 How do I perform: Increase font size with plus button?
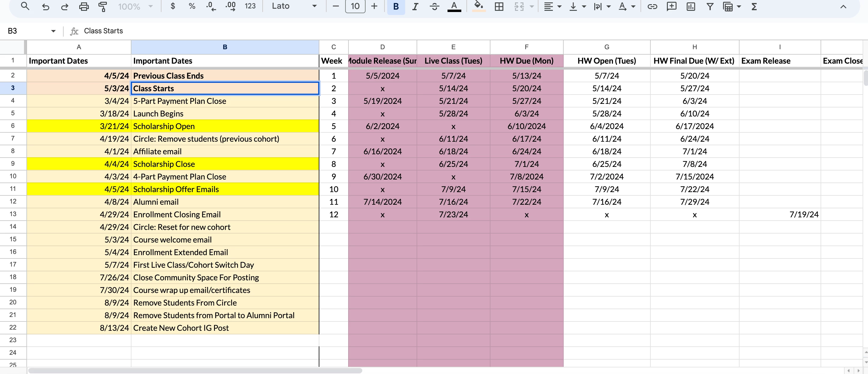tap(374, 6)
